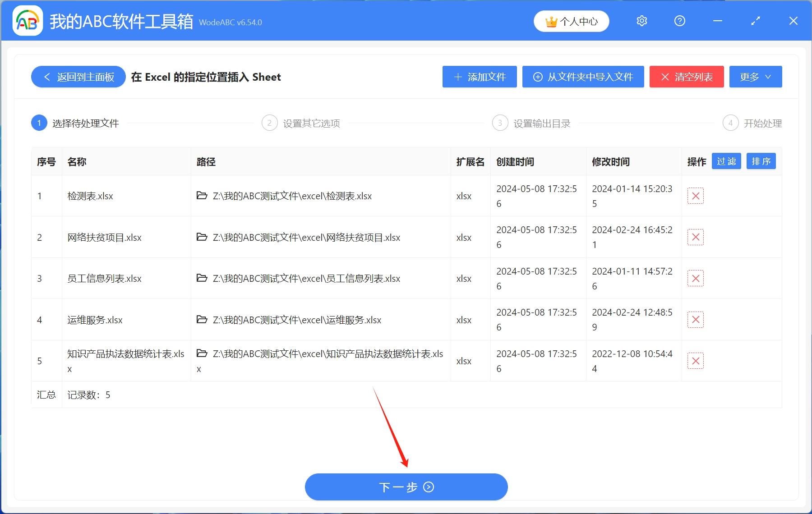Viewport: 812px width, 514px height.
Task: Clear the list with 清空列表
Action: (687, 77)
